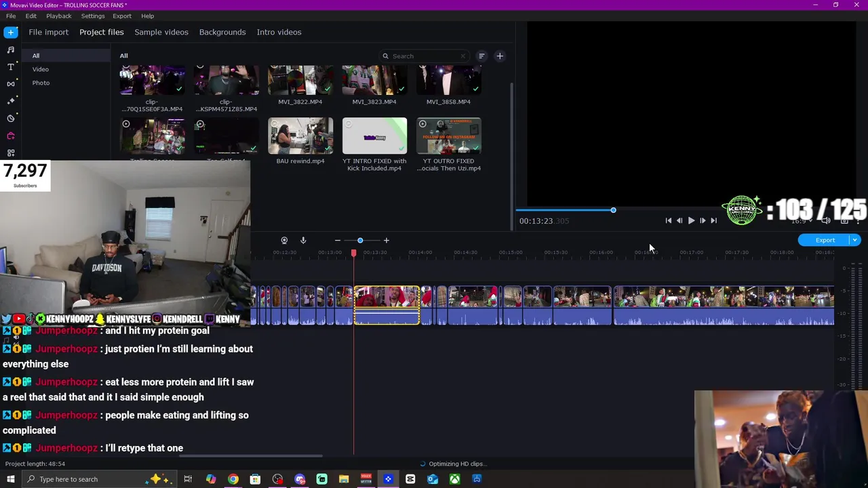Open Microsoft Store from the taskbar
This screenshot has height=488, width=868.
[x=255, y=479]
